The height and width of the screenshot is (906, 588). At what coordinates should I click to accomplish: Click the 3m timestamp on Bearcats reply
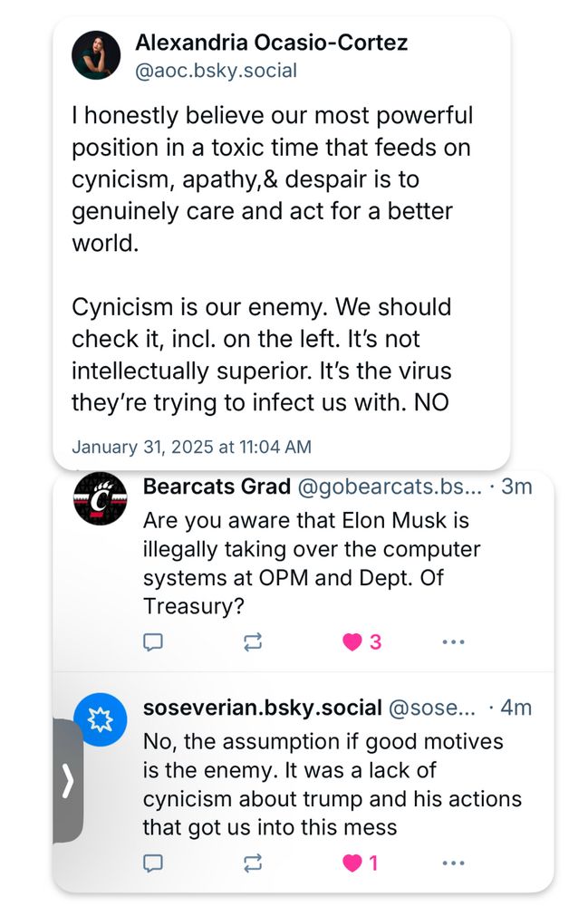coord(516,487)
